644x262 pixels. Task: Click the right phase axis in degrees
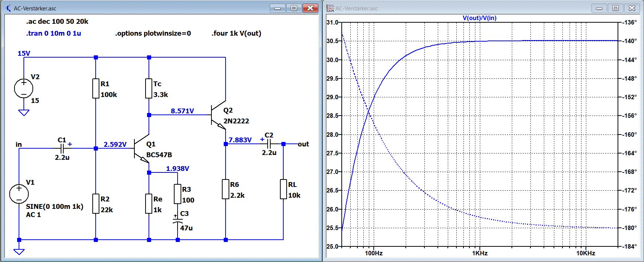(x=629, y=134)
